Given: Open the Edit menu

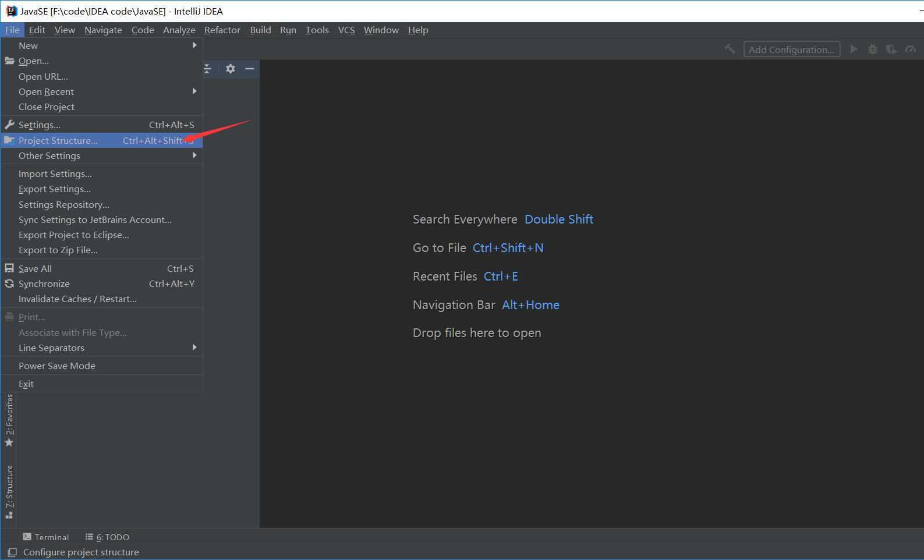Looking at the screenshot, I should click(x=37, y=30).
